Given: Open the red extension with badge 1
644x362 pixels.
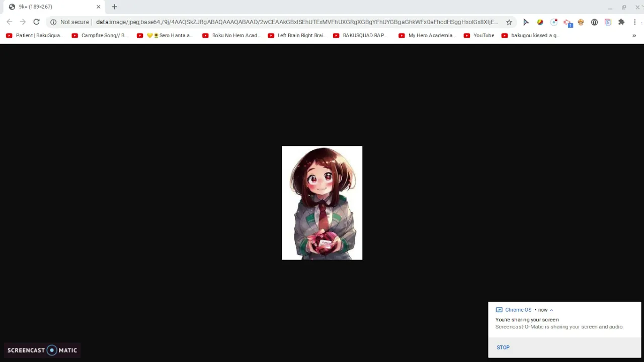Looking at the screenshot, I should point(568,23).
